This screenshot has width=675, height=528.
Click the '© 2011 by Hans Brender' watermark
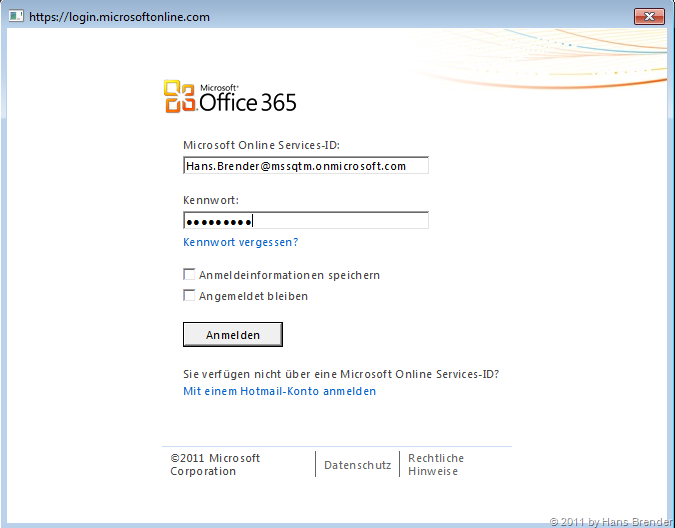pos(610,521)
